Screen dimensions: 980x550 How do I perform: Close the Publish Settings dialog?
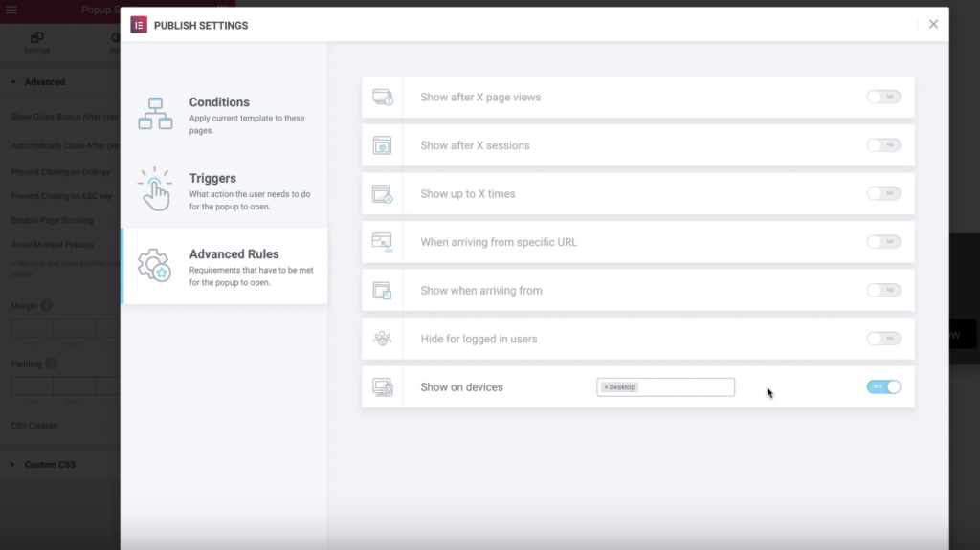pos(933,25)
